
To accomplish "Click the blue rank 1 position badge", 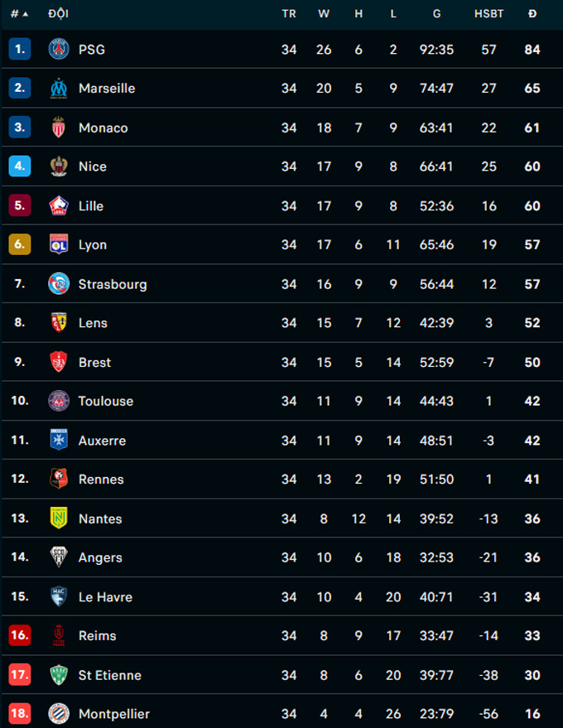I will click(20, 49).
